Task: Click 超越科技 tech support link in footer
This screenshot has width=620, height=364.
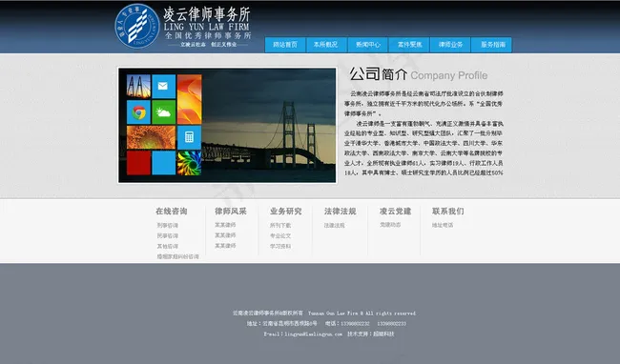Action: tap(383, 334)
